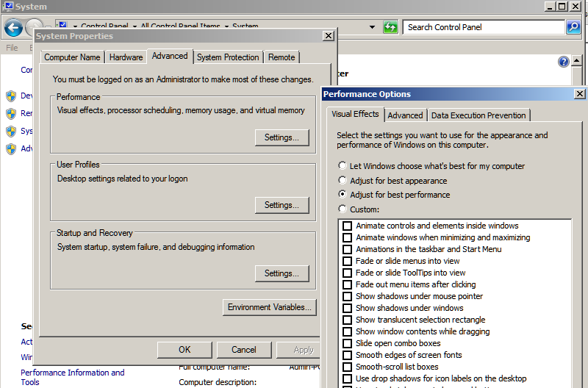Check 'Show translucent selection rectangle'
Image resolution: width=588 pixels, height=388 pixels.
click(347, 320)
